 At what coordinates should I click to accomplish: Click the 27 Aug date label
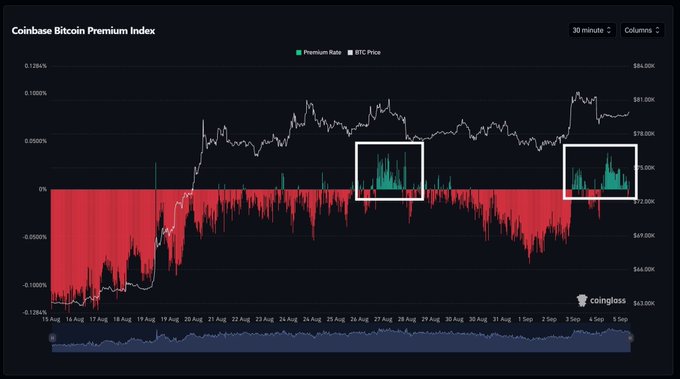383,319
